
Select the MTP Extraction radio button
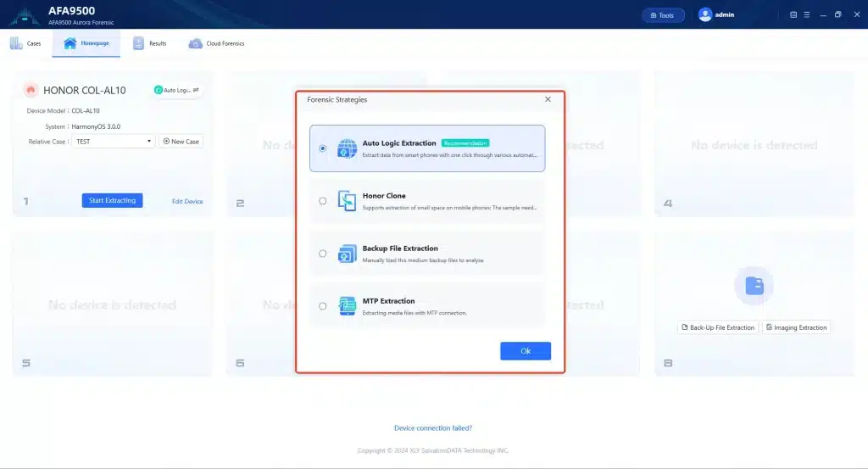[323, 306]
